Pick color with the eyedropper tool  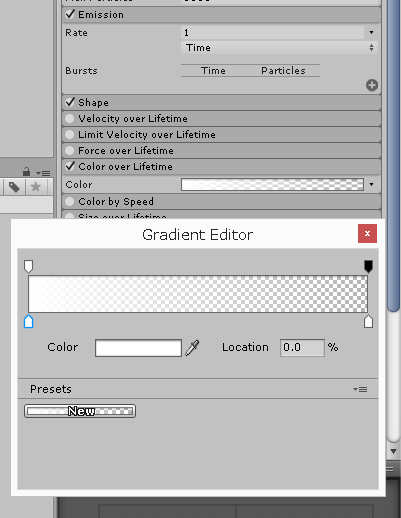pos(192,348)
